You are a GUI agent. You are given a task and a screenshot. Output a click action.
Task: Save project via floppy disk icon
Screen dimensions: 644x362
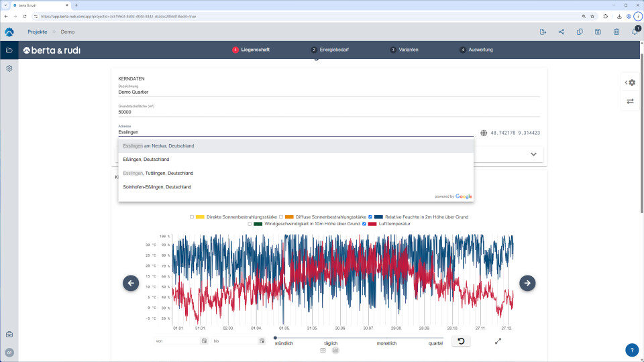pos(598,32)
